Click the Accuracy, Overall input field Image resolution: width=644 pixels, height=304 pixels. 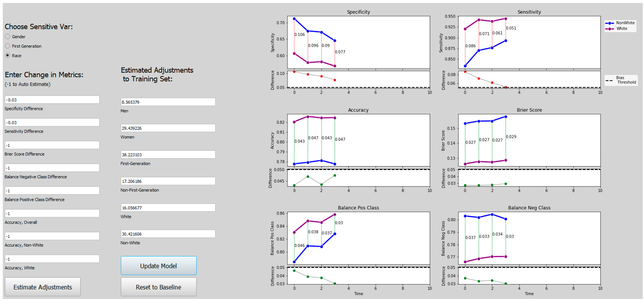52,213
